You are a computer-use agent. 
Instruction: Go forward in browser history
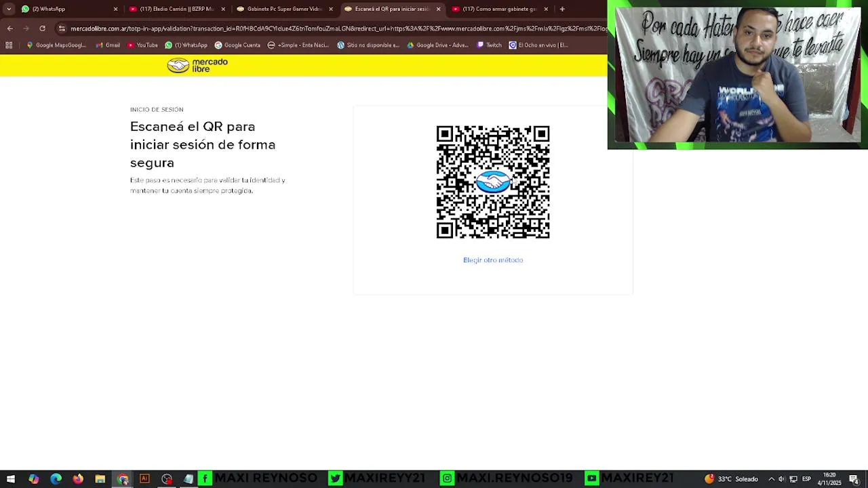(x=26, y=28)
